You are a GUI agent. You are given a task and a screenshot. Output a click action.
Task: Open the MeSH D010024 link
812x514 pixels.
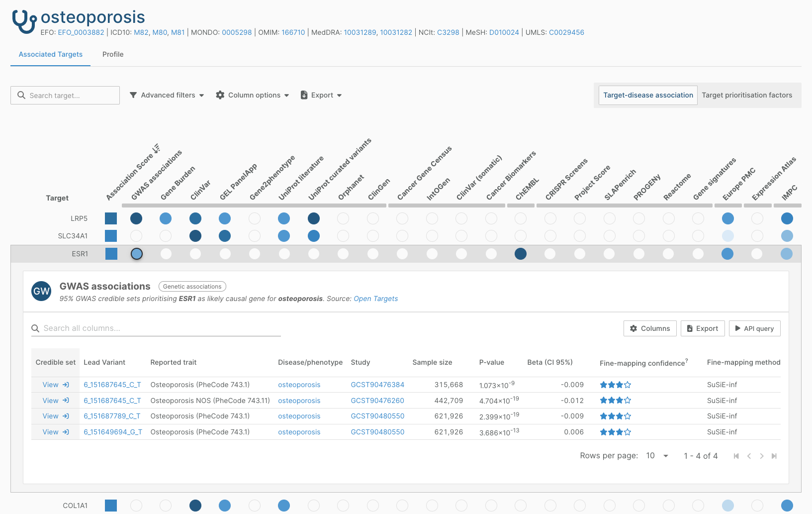[x=504, y=32]
